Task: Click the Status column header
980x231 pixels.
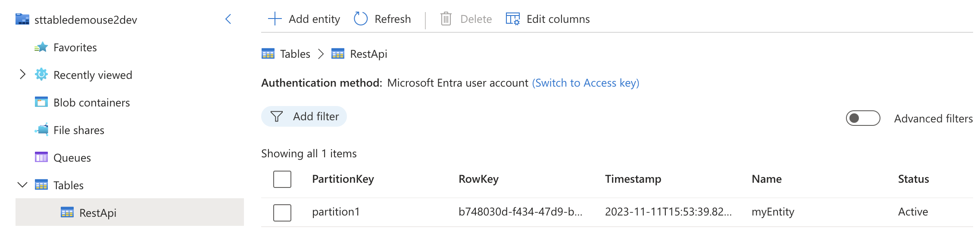Action: [913, 179]
